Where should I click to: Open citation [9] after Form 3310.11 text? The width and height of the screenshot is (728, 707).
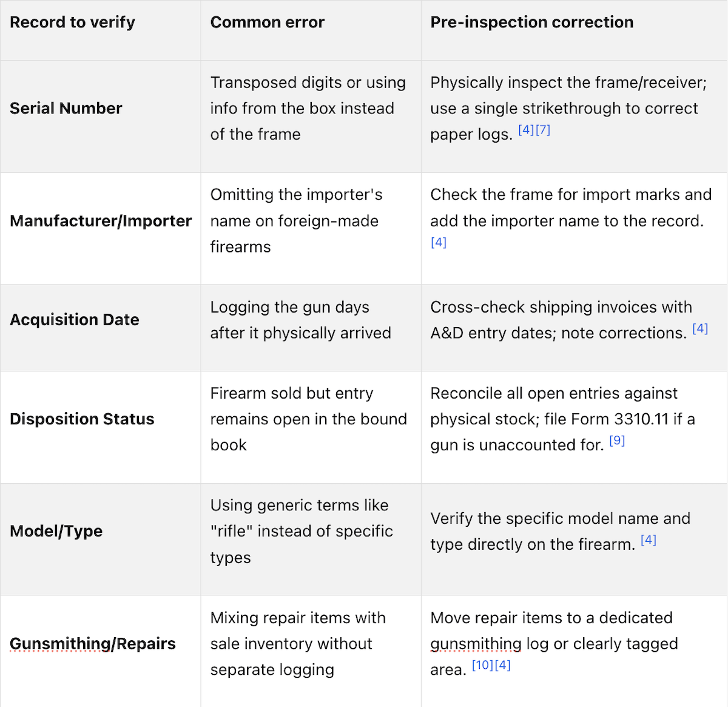click(x=617, y=441)
